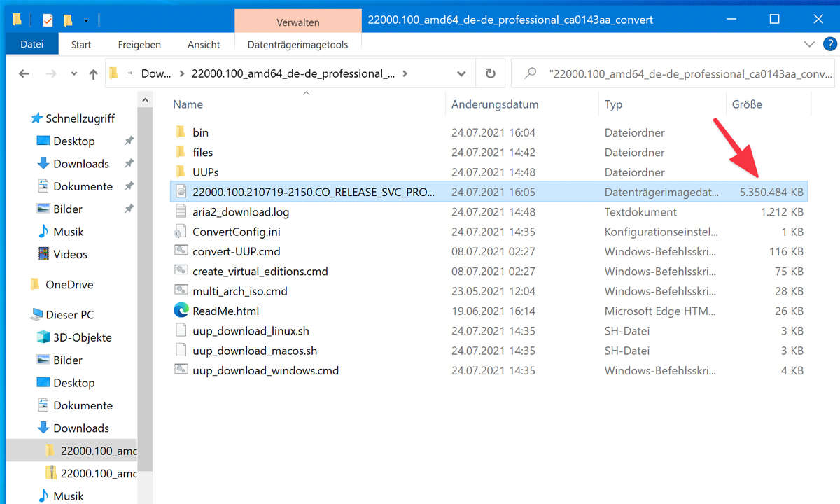The height and width of the screenshot is (504, 840).
Task: Expand address bar history dropdown
Action: pos(461,73)
